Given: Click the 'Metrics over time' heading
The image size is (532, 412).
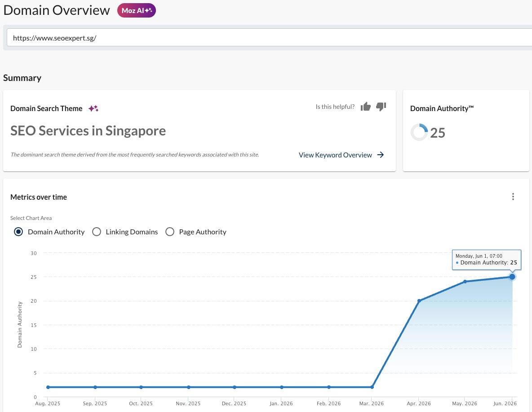Looking at the screenshot, I should [38, 197].
